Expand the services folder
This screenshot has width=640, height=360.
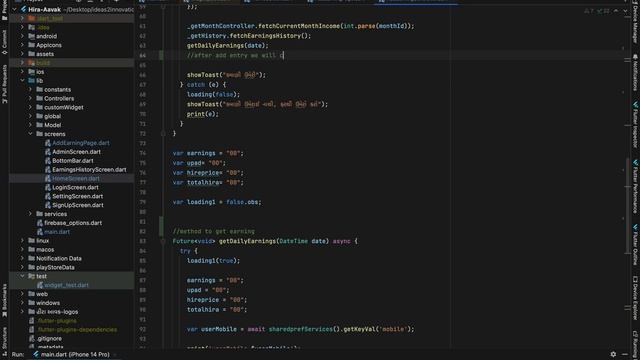pos(31,214)
